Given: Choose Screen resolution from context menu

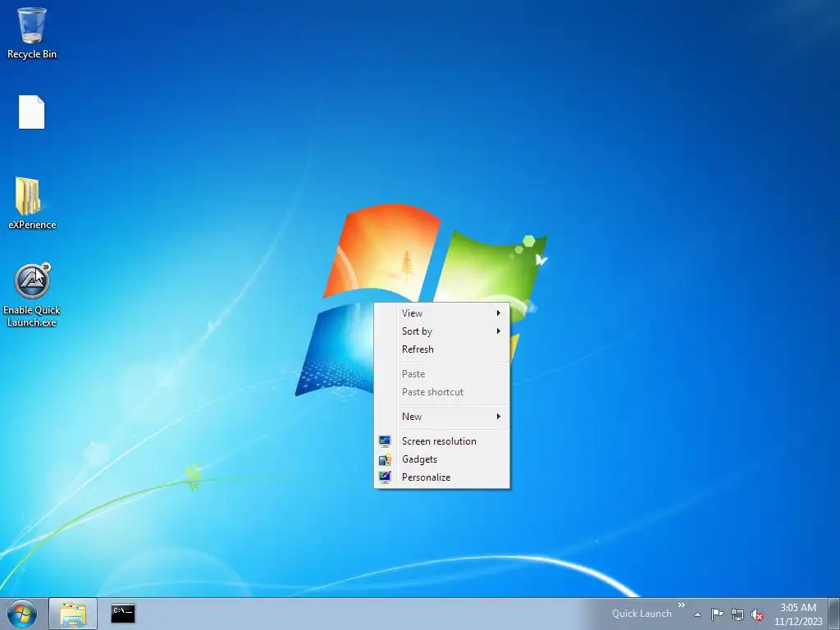Looking at the screenshot, I should 442,441.
